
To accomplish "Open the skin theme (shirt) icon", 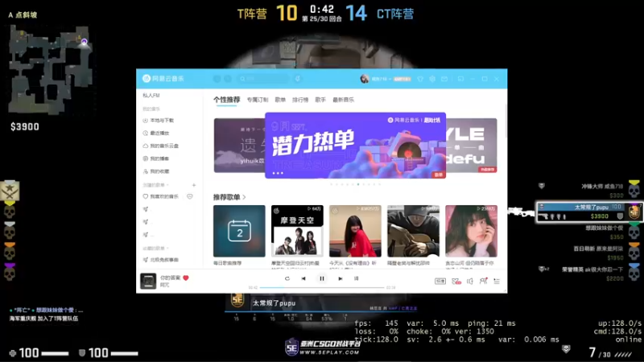I will [x=419, y=79].
